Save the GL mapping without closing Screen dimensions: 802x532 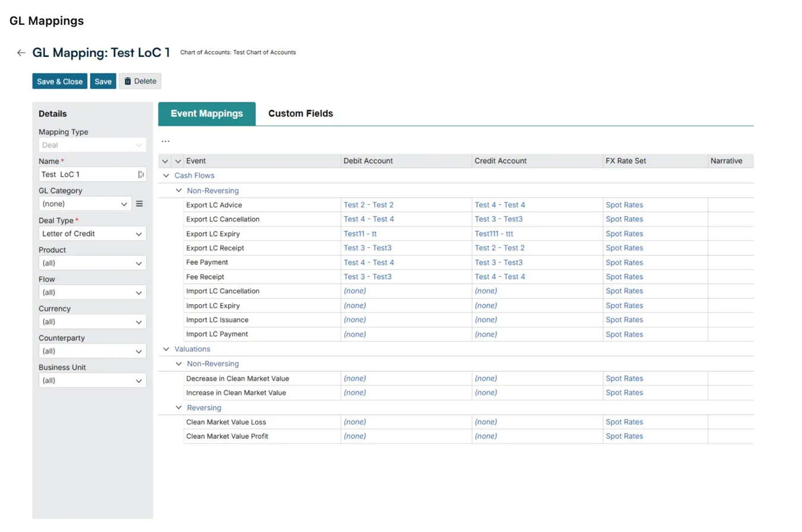pos(103,81)
